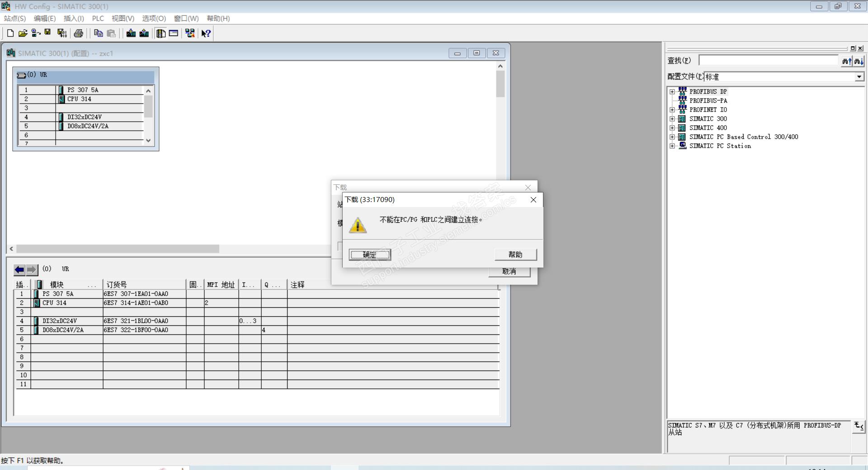This screenshot has height=470, width=868.
Task: Expand the PROFINET IO catalog node
Action: (x=672, y=110)
